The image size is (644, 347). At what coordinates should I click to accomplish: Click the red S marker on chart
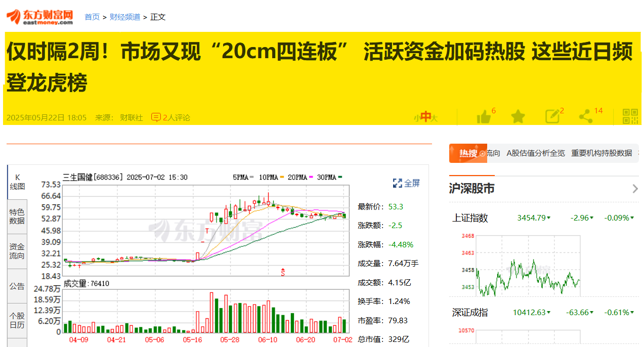(x=283, y=272)
